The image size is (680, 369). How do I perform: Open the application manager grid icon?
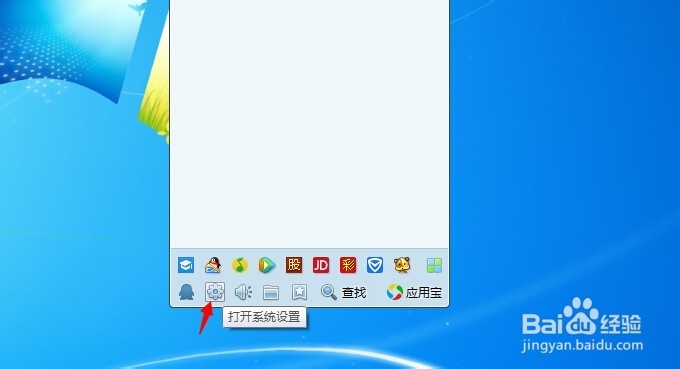(434, 265)
